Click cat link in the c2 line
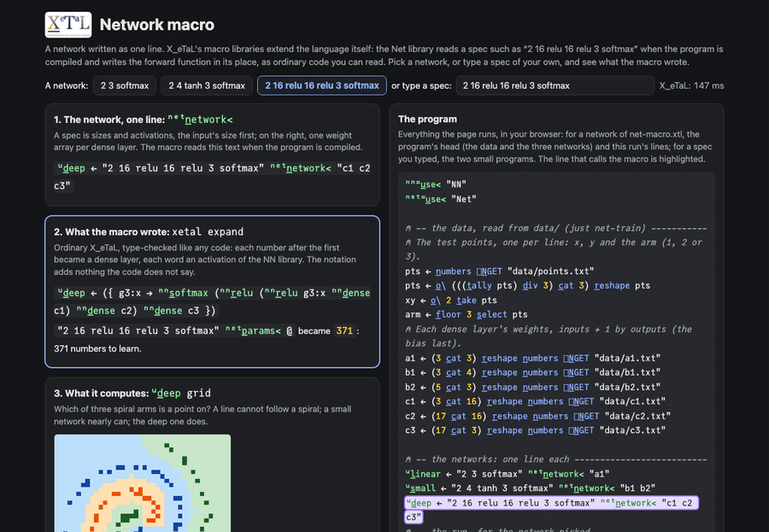The height and width of the screenshot is (532, 769). point(459,416)
